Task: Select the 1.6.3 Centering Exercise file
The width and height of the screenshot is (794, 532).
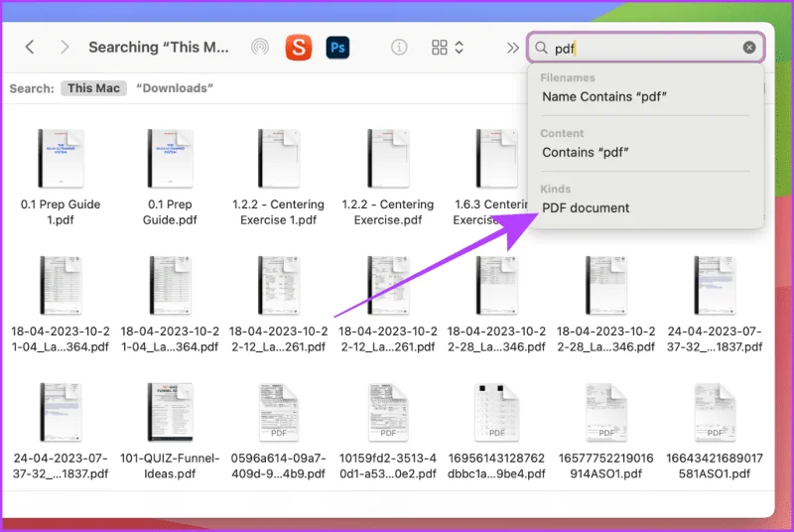Action: click(x=497, y=159)
